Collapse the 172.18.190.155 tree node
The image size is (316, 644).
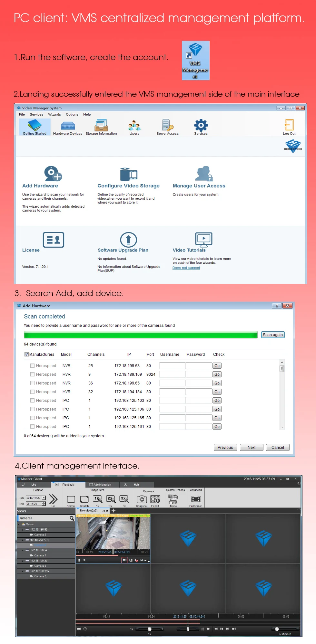point(23,571)
